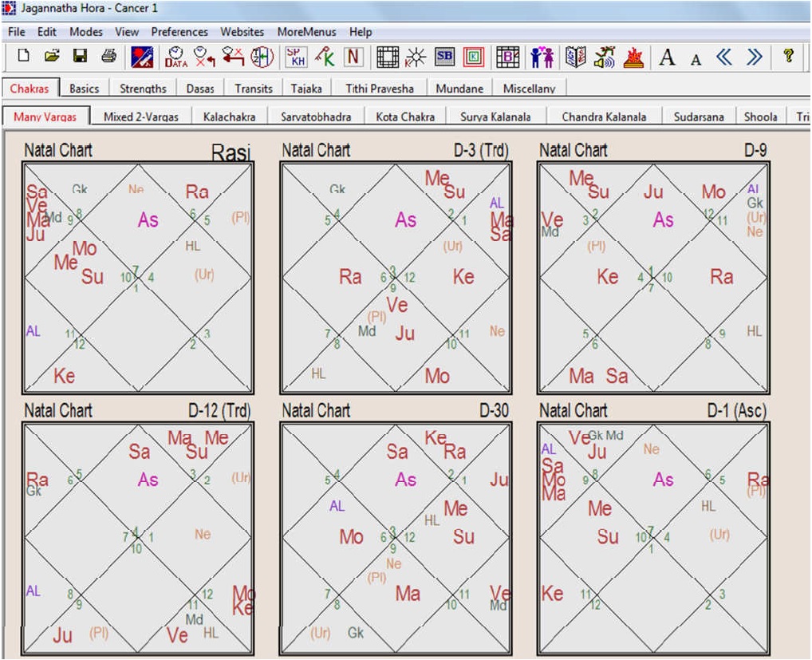812x660 pixels.
Task: Click the yellow question mark help icon
Action: 788,57
